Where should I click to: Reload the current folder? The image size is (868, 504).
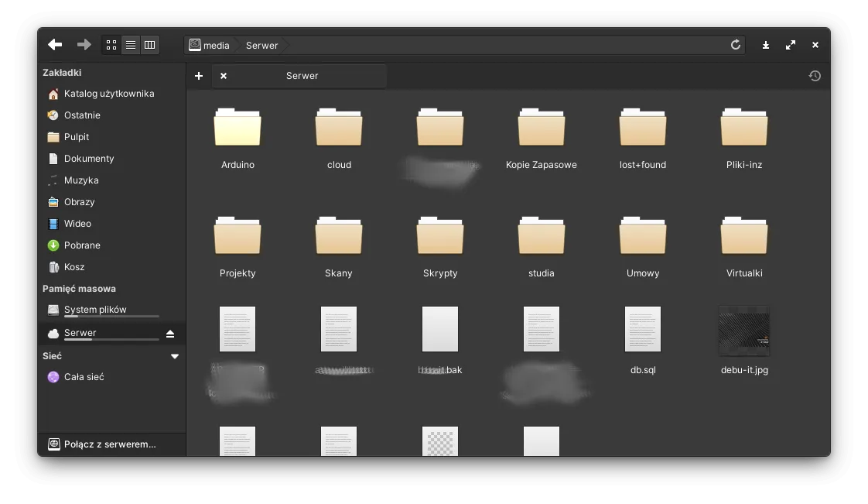tap(735, 45)
